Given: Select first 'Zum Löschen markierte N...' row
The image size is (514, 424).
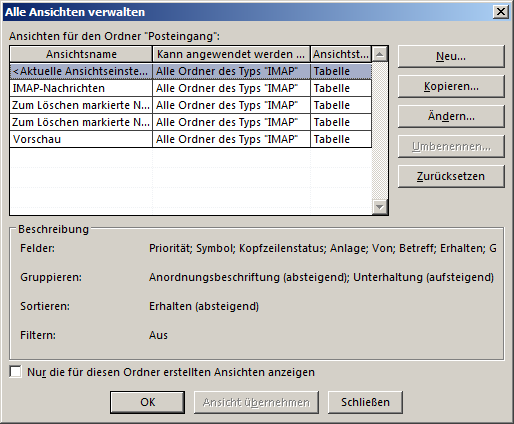Looking at the screenshot, I should (x=191, y=105).
